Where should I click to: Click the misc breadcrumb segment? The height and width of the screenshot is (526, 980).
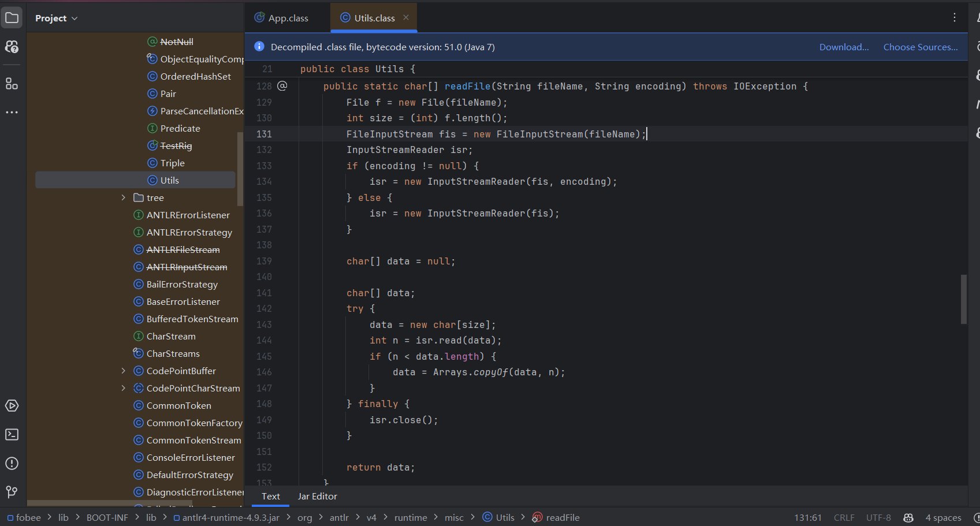pyautogui.click(x=454, y=517)
